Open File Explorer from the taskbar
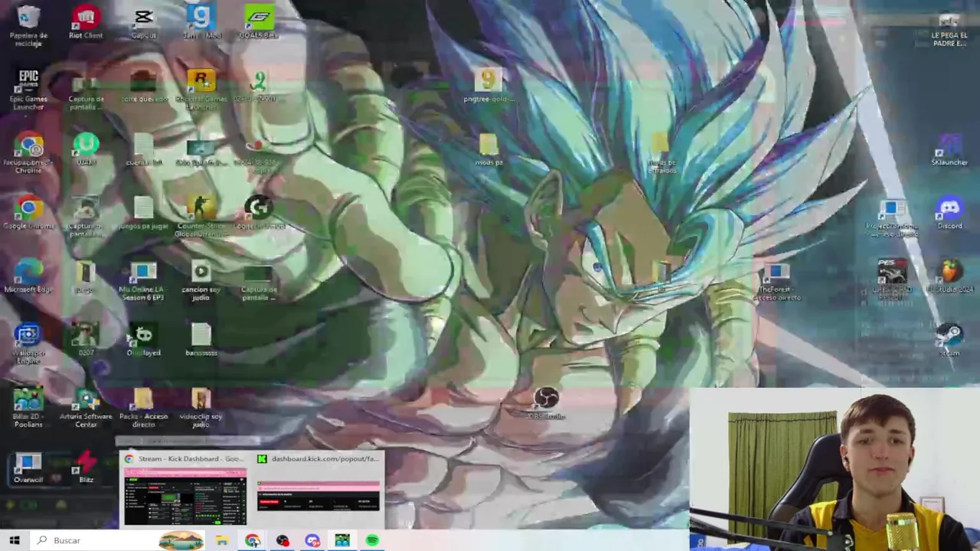Screen dimensions: 980x551 [x=222, y=540]
